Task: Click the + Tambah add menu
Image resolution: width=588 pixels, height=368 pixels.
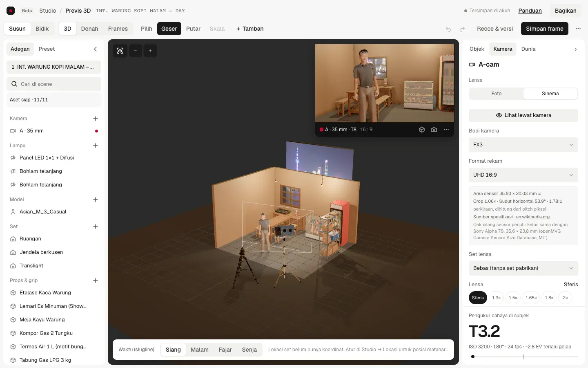Action: coord(250,29)
